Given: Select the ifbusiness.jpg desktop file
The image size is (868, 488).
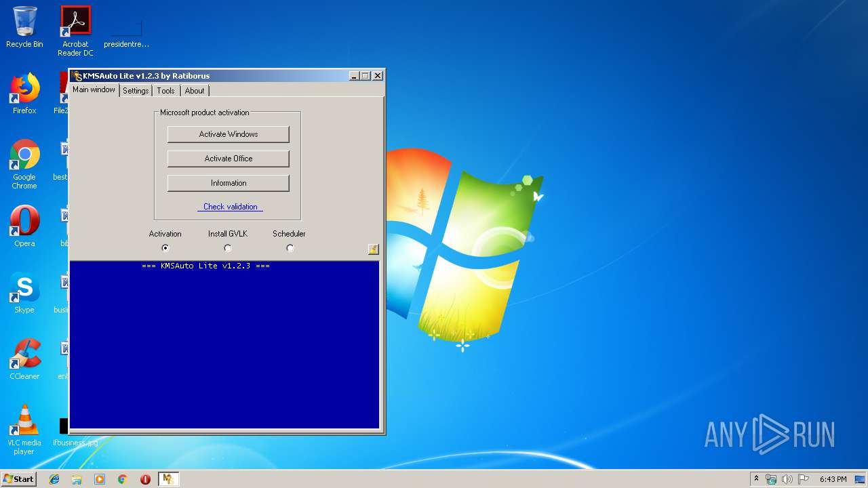Looking at the screenshot, I should (x=75, y=433).
